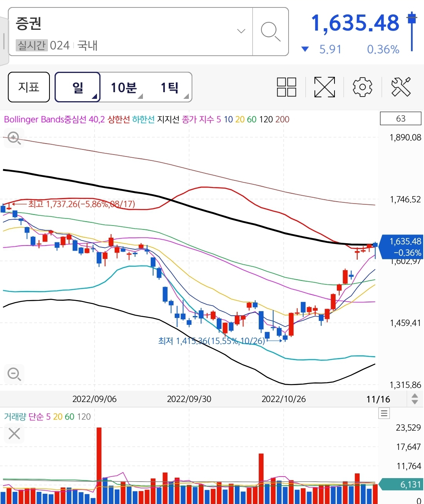Click the 2022/09/30 date axis label

(189, 399)
